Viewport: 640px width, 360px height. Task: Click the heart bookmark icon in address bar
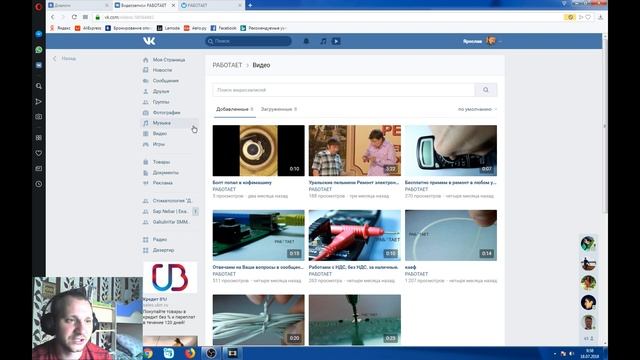(588, 17)
